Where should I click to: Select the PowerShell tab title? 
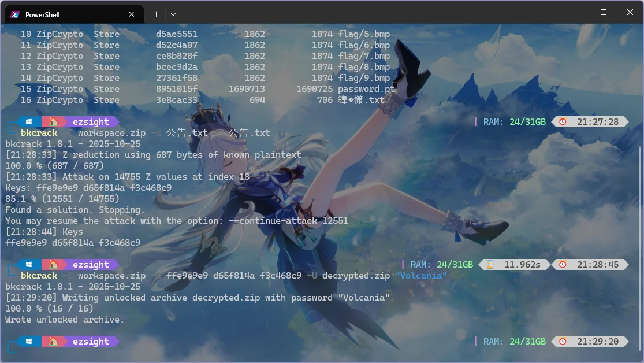tap(43, 14)
